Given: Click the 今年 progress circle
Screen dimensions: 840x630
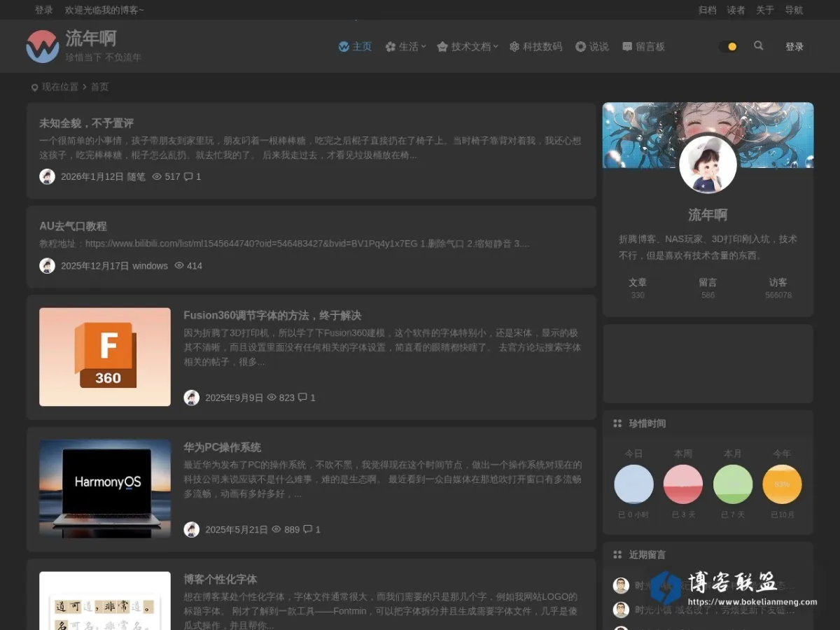Looking at the screenshot, I should (782, 484).
